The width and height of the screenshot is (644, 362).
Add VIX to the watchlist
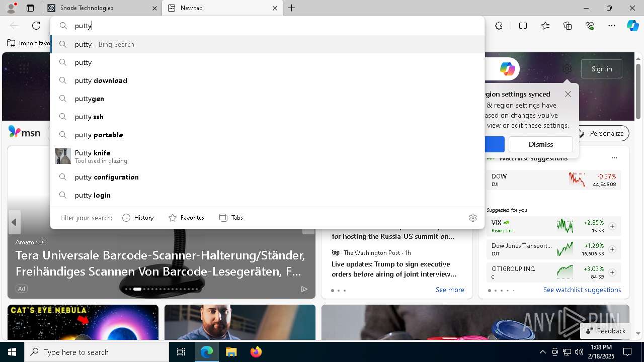pos(612,226)
